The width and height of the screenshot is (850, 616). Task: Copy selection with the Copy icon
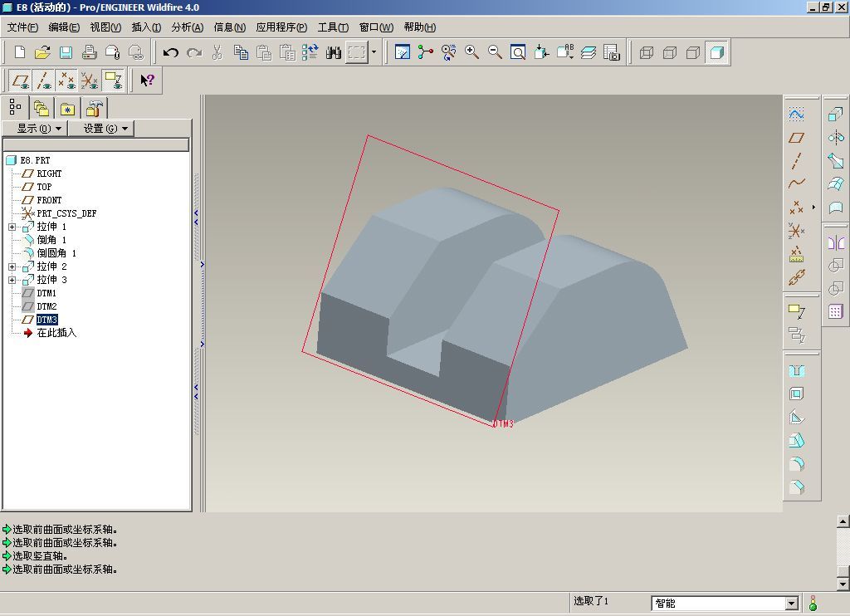pyautogui.click(x=241, y=52)
